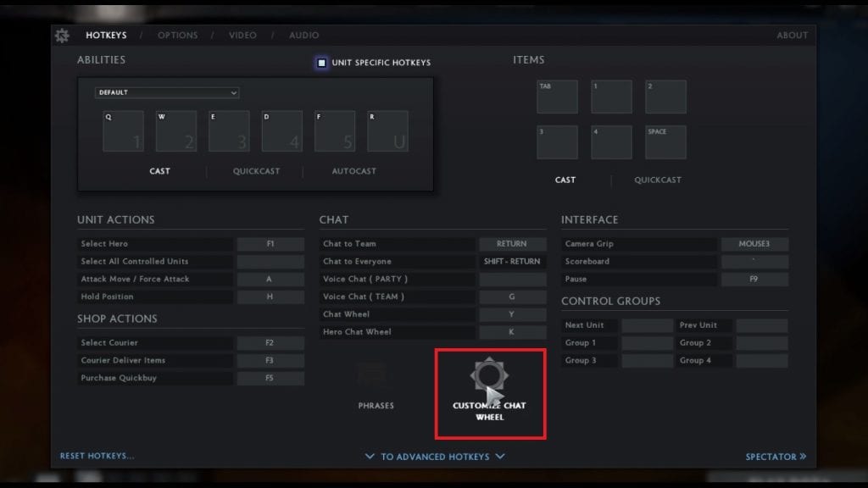Set the Prev Unit hotkey field
868x488 pixels.
click(762, 325)
